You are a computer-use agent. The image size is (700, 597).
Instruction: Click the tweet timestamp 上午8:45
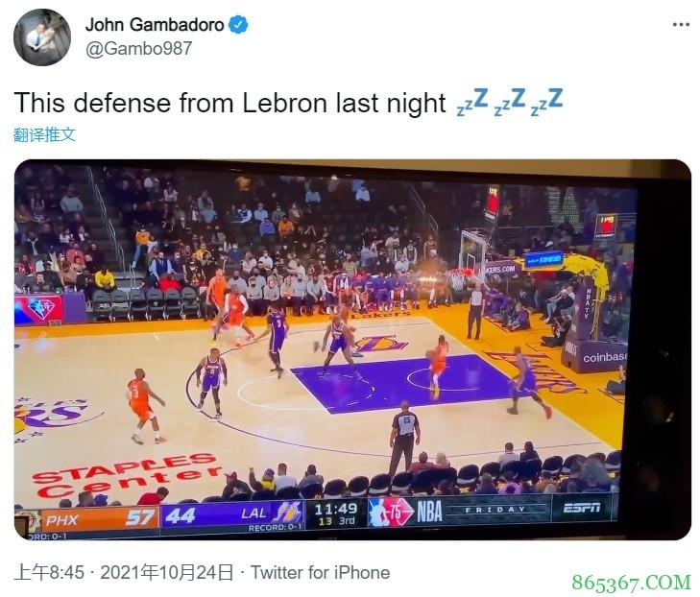(49, 572)
